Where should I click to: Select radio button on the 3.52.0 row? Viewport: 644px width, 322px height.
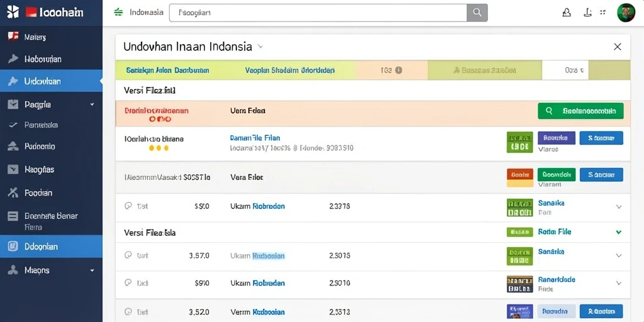pos(128,311)
